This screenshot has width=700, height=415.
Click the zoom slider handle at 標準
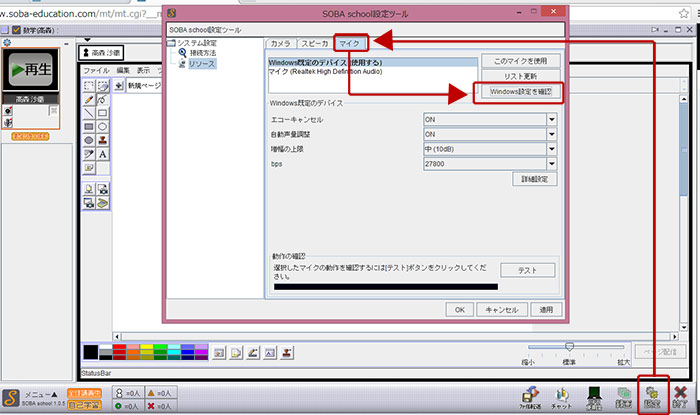coord(569,346)
